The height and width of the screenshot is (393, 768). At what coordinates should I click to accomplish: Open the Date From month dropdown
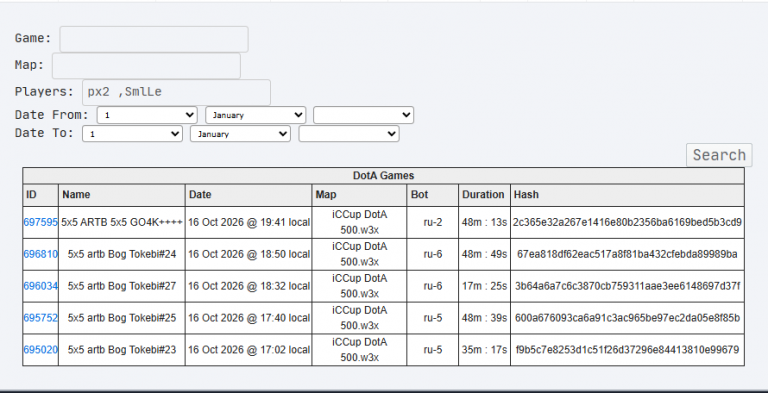(x=256, y=115)
